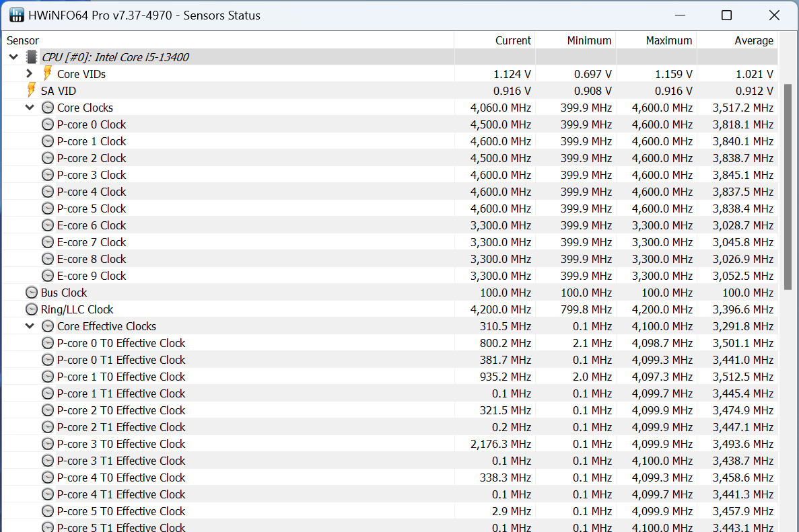Viewport: 799px width, 532px height.
Task: Select the Ring/LLC Clock row label
Action: 77,309
